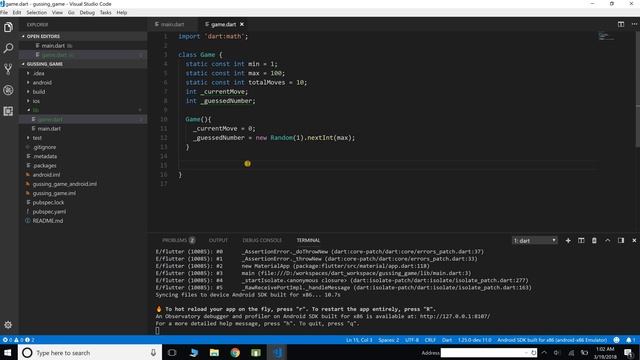Open the Debug view in activity bar
The height and width of the screenshot is (360, 640).
(8, 90)
